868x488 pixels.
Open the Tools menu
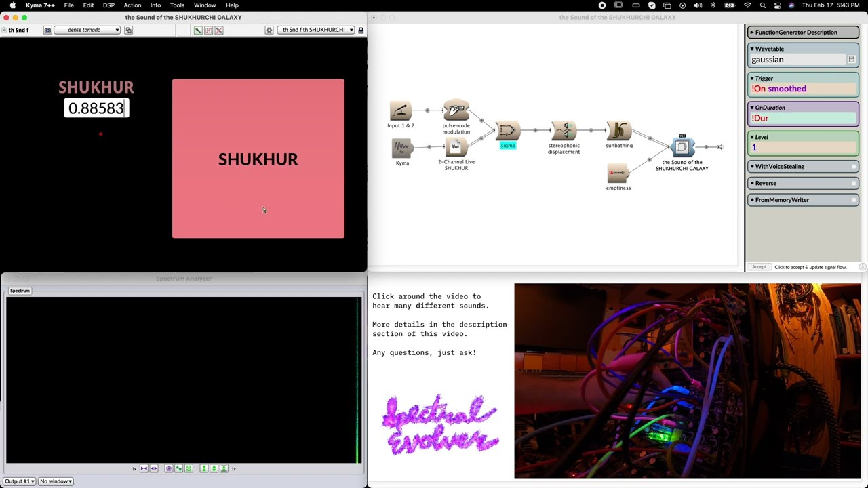coord(177,5)
